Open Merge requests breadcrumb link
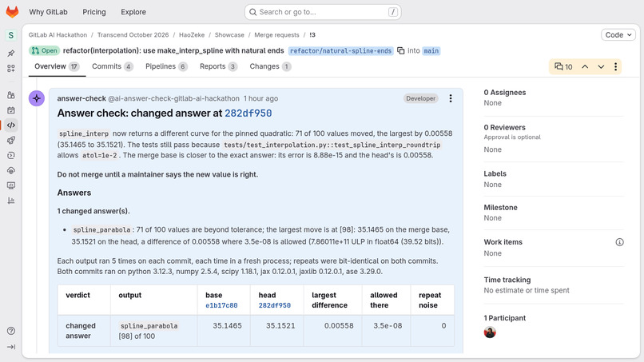The width and height of the screenshot is (644, 362). [276, 35]
